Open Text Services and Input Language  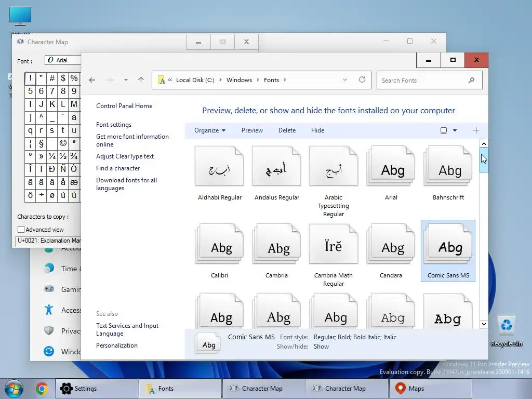(x=127, y=329)
